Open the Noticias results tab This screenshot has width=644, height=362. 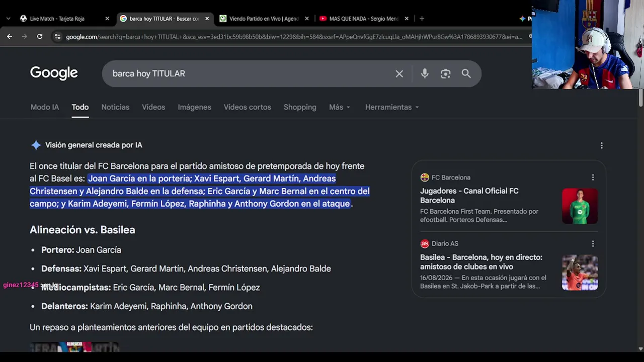(115, 107)
